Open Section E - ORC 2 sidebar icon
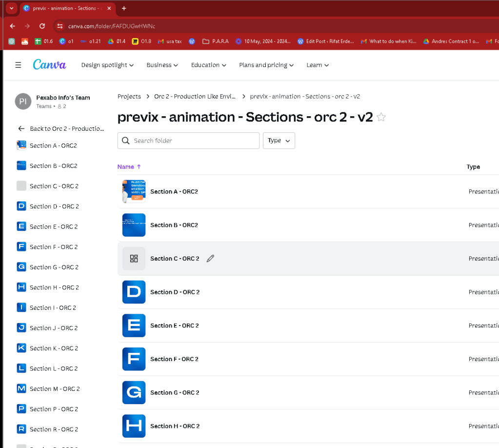499x448 pixels. 21,226
